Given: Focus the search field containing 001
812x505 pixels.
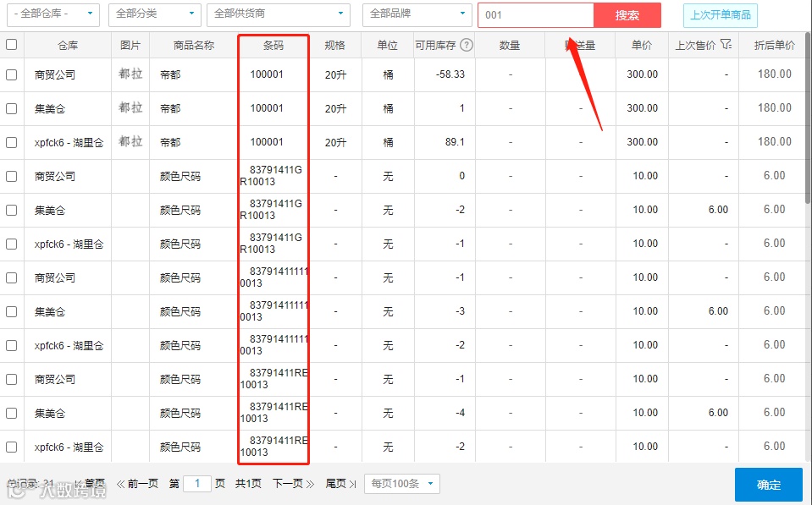Looking at the screenshot, I should pos(535,15).
